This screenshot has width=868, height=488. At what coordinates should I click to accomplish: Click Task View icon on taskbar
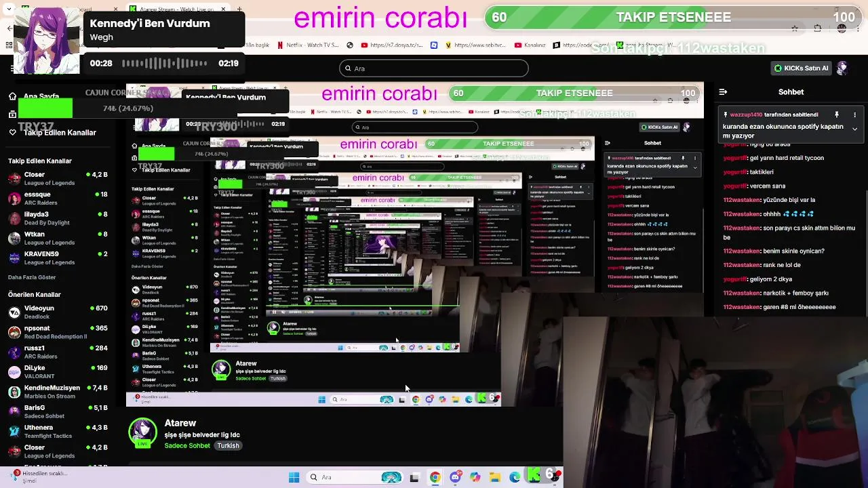tap(414, 477)
